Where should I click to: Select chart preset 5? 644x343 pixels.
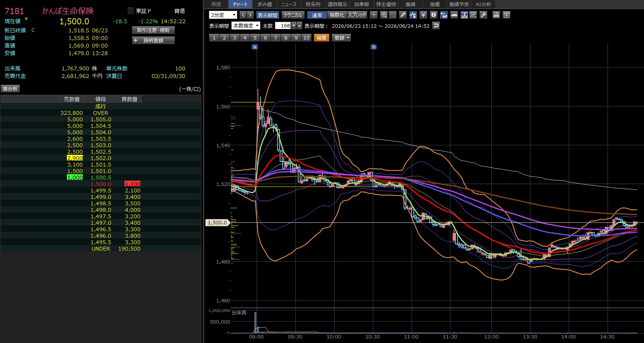[255, 38]
